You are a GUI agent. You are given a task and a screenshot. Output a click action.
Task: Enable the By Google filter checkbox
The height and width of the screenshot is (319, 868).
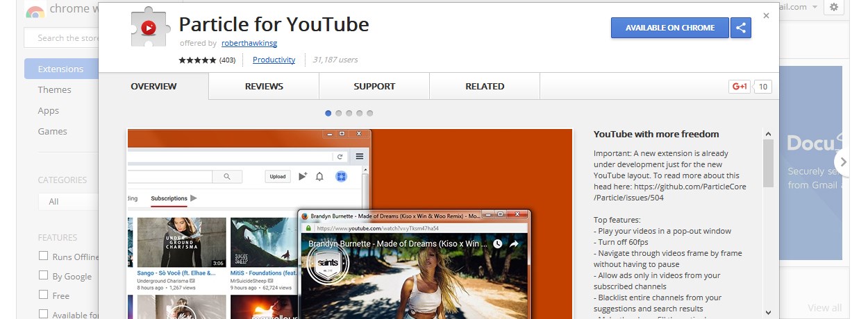43,275
